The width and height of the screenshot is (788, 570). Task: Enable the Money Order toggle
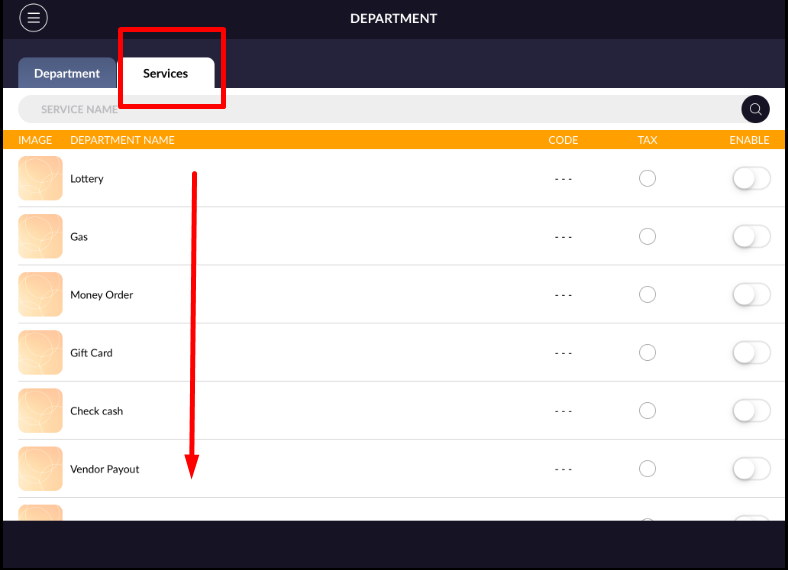click(x=751, y=295)
